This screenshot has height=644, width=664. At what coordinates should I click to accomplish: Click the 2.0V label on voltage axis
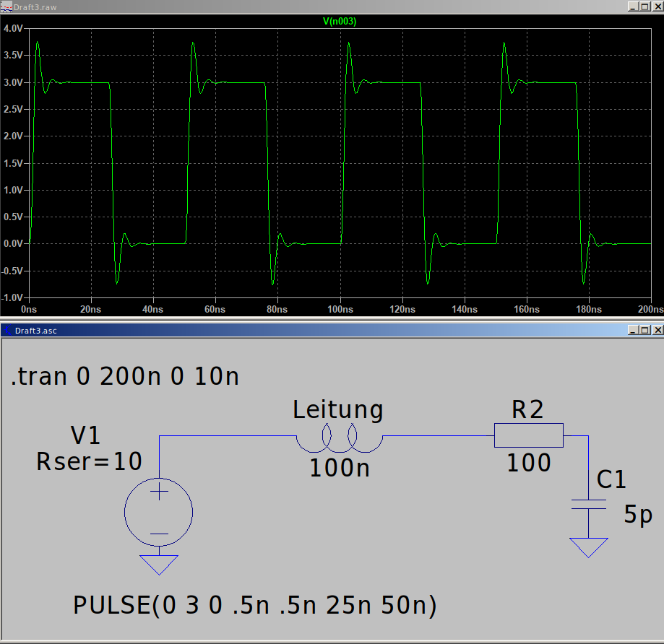(14, 136)
